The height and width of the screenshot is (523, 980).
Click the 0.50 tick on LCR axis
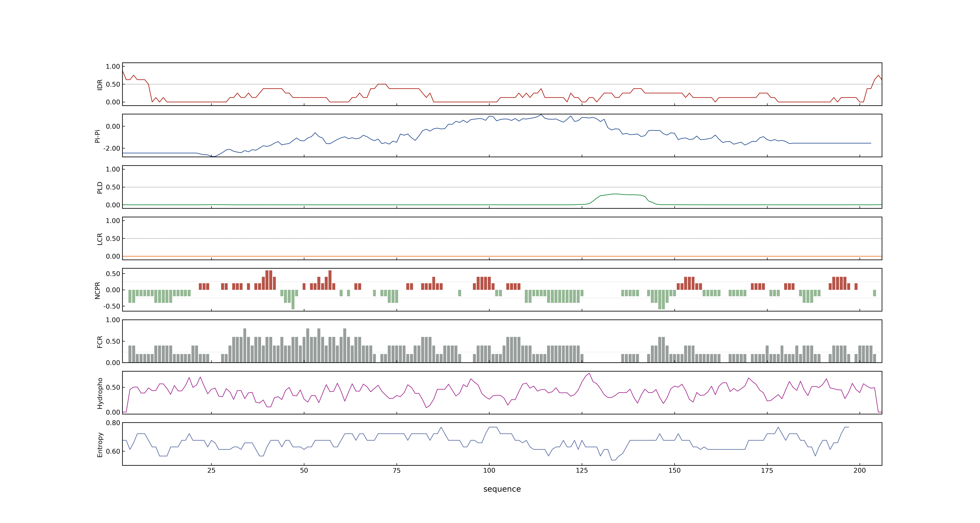tap(113, 239)
